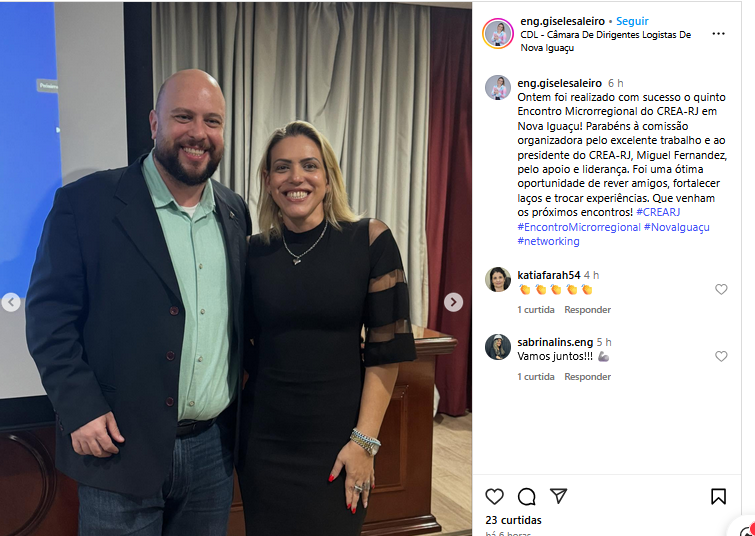Open the #EncontroMicrorregional hashtag
This screenshot has height=536, width=755.
(x=579, y=227)
